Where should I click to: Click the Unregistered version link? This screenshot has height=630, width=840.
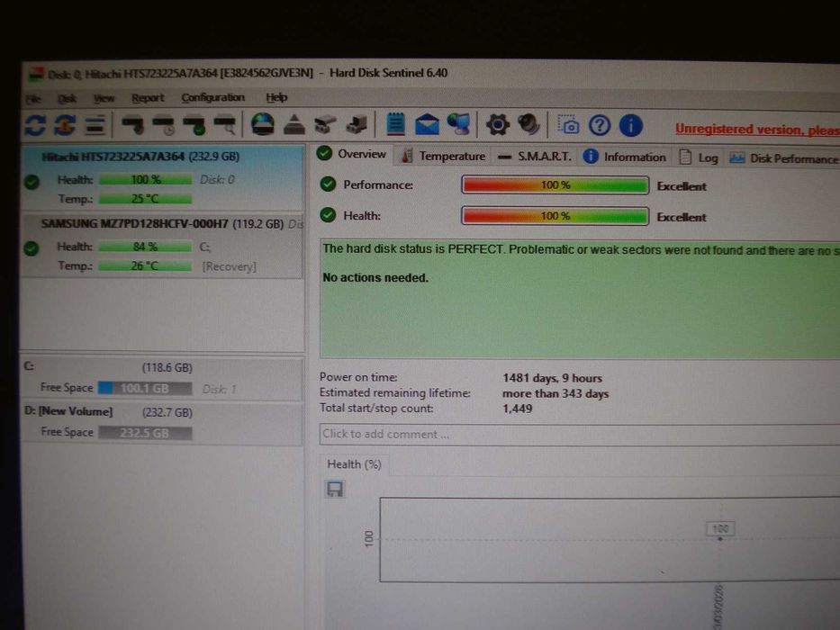point(757,130)
